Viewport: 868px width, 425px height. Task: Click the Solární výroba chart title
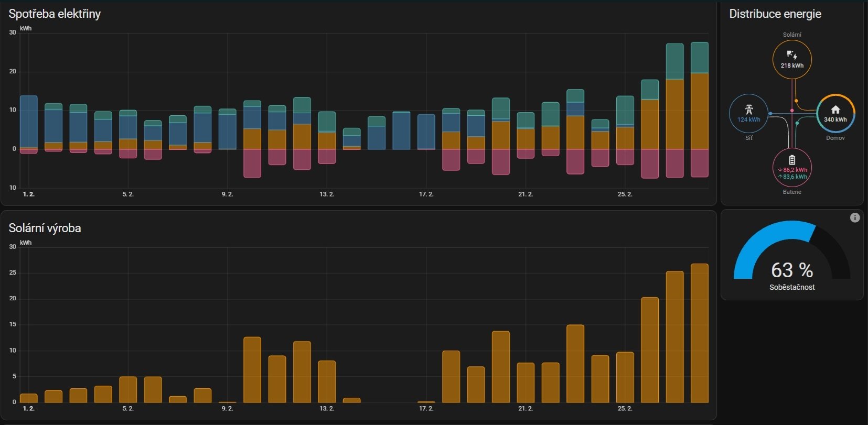coord(45,228)
